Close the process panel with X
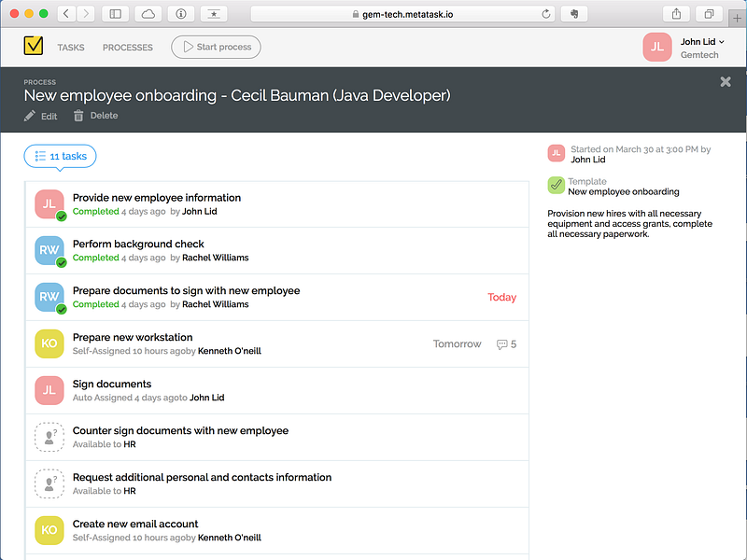 (x=726, y=82)
